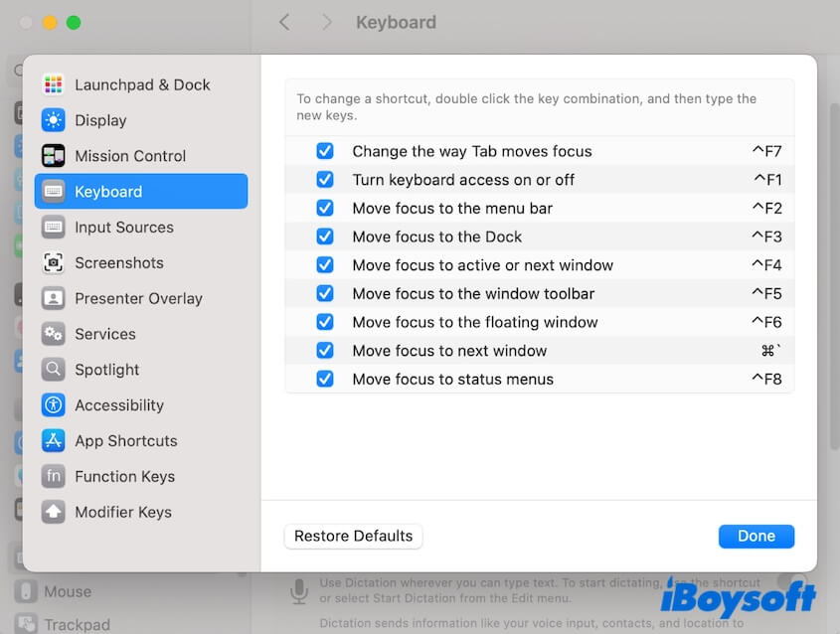Uncheck Move focus to active or next window
Screen dimensions: 840x634
pos(325,264)
